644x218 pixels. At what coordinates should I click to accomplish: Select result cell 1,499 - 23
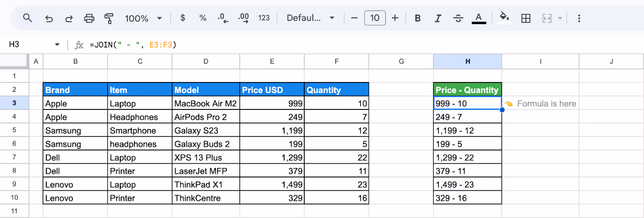(x=468, y=185)
